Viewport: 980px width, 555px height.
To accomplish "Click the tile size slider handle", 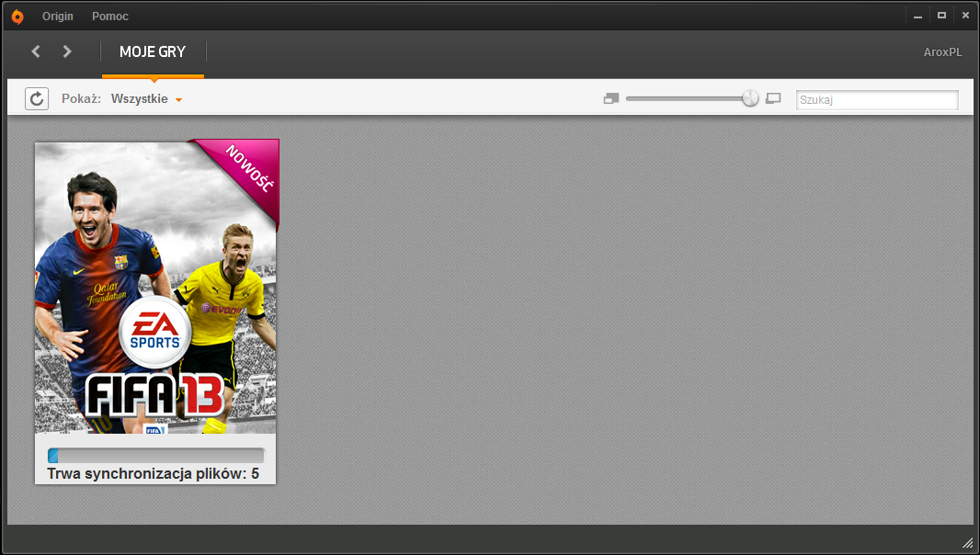I will coord(750,98).
